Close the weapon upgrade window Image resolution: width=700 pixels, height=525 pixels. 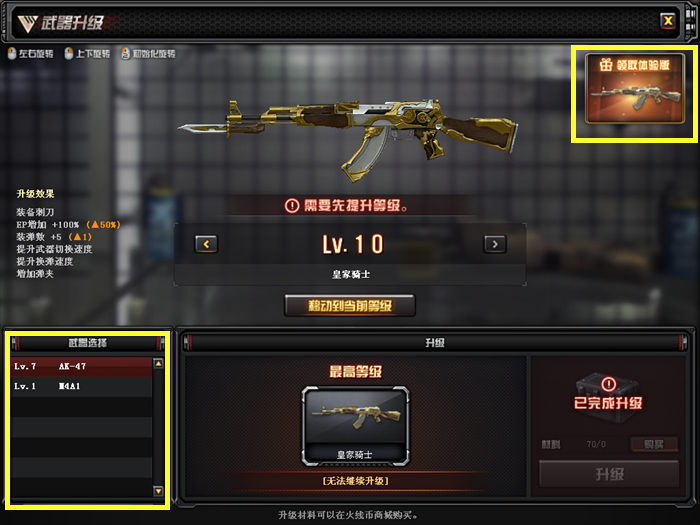pyautogui.click(x=668, y=21)
